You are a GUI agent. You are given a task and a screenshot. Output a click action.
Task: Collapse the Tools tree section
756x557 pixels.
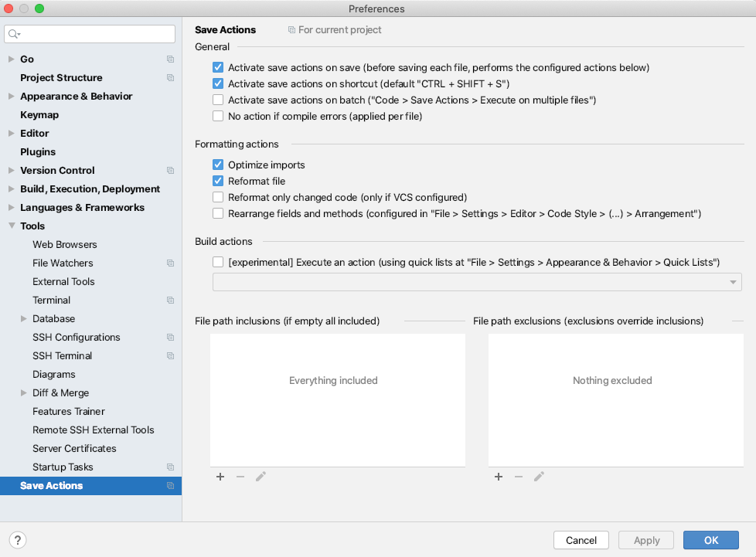click(11, 226)
